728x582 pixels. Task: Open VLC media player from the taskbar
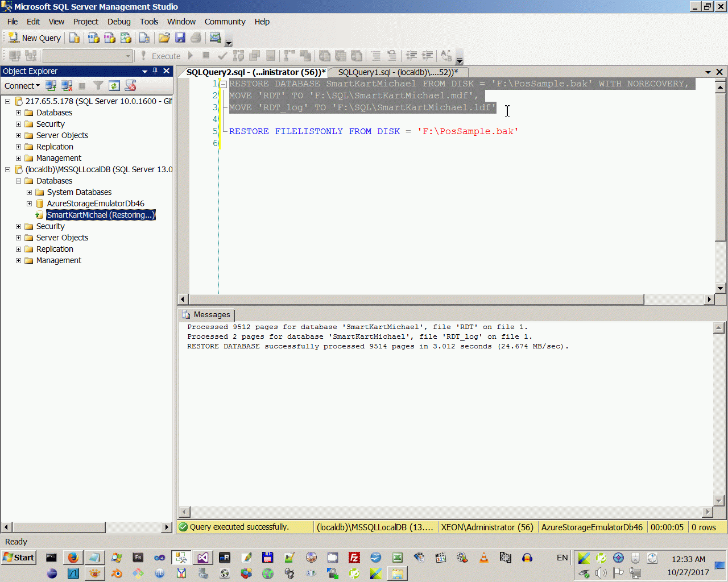(x=484, y=558)
